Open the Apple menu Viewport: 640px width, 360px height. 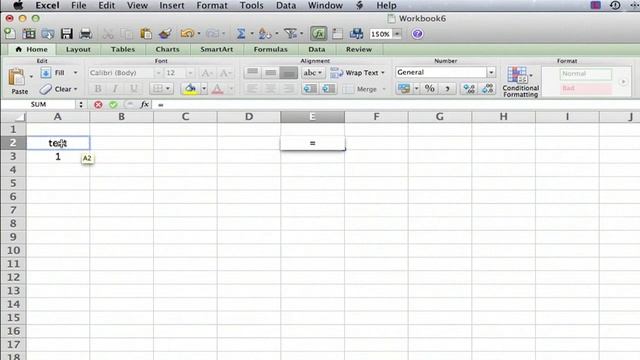point(18,5)
